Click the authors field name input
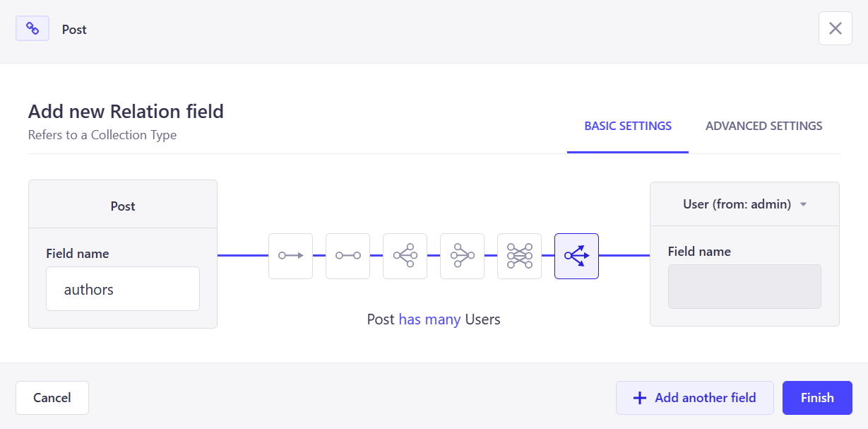 tap(122, 288)
